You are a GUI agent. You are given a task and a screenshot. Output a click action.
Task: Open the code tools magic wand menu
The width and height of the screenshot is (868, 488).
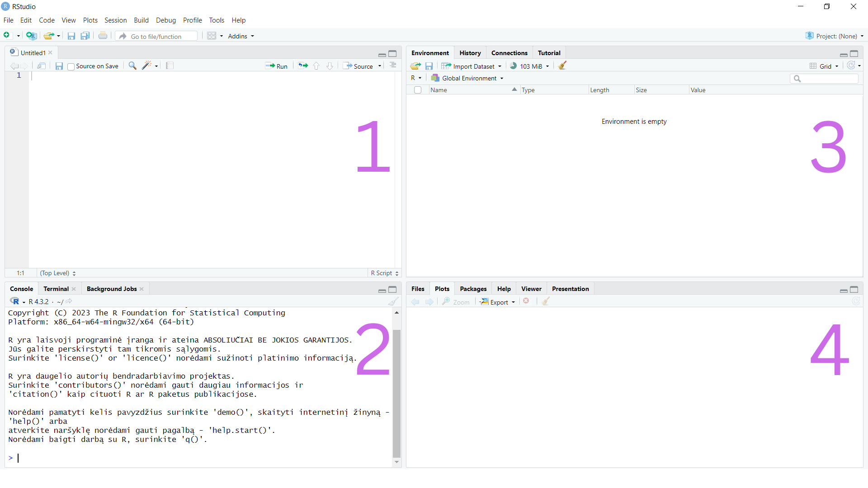147,66
